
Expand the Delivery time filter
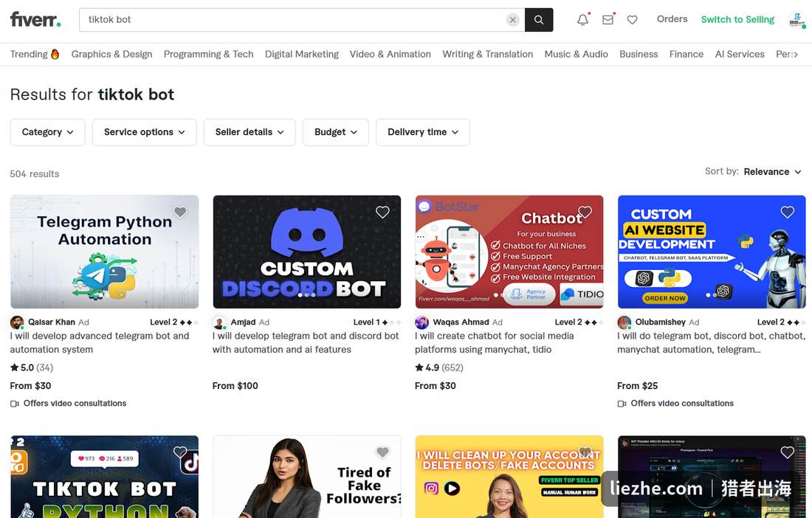pos(423,132)
